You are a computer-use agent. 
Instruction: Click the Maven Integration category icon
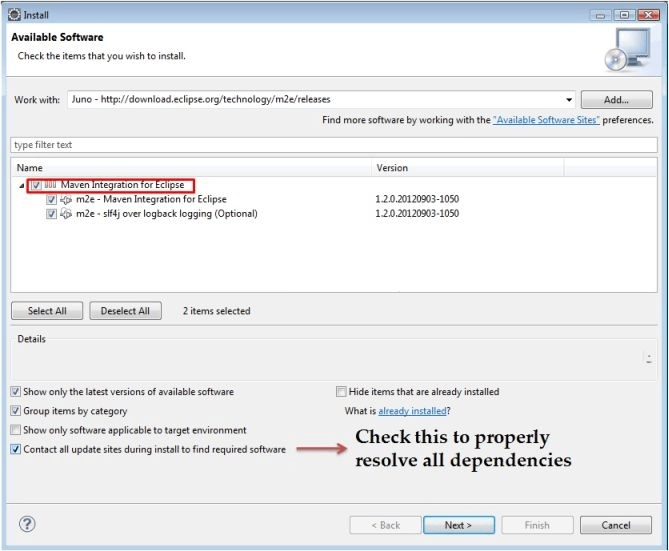tap(49, 185)
